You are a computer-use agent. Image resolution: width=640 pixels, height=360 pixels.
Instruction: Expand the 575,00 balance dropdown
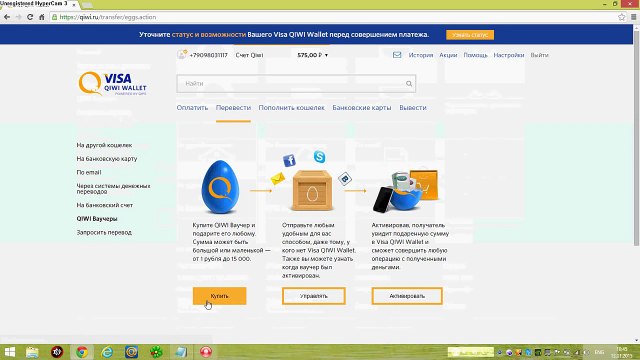(x=313, y=55)
